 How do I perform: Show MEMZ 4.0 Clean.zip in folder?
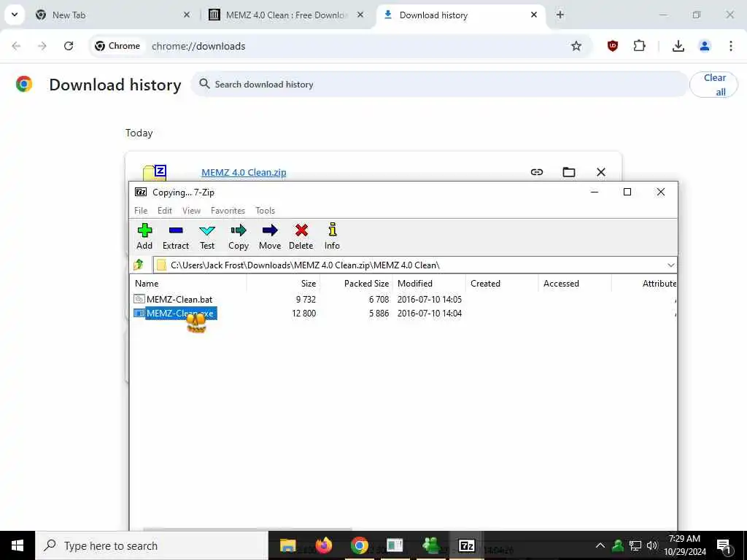[569, 172]
